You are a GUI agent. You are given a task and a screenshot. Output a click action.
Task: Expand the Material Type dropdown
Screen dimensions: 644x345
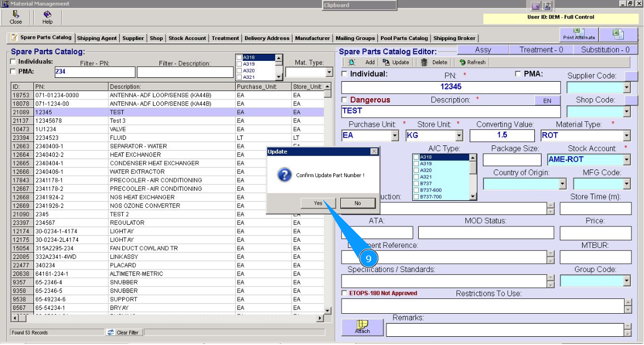pyautogui.click(x=626, y=135)
